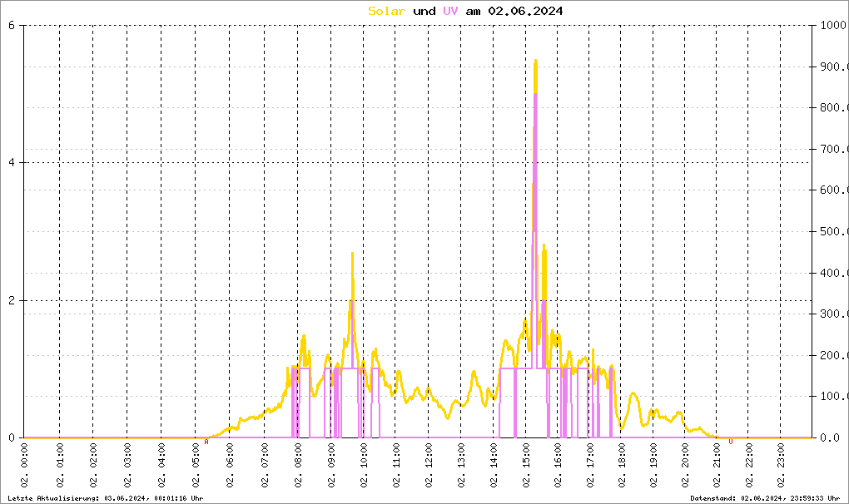Click right axis label 300.0
Screen dimensions: 849x504
click(x=834, y=314)
